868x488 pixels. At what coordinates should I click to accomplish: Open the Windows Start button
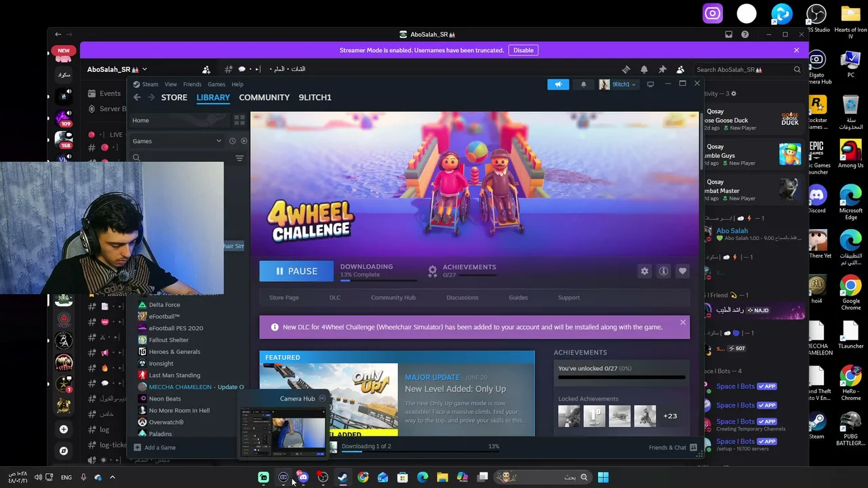point(603,477)
